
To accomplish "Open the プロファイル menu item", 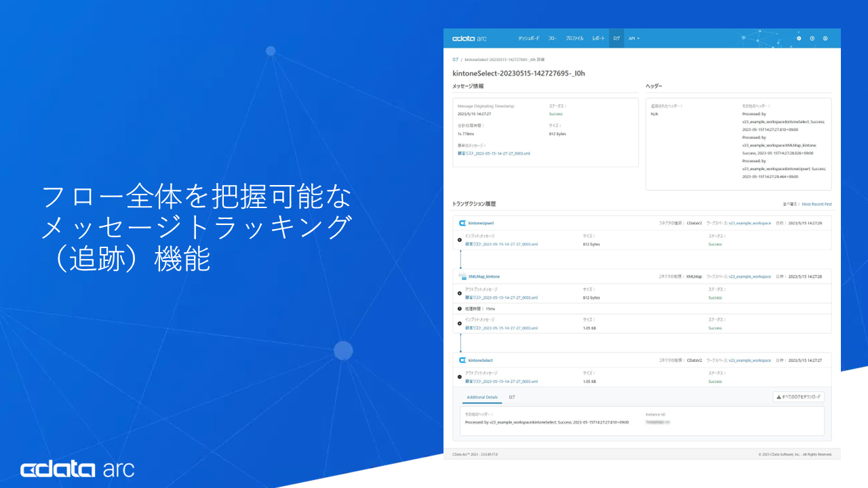I will coord(574,39).
